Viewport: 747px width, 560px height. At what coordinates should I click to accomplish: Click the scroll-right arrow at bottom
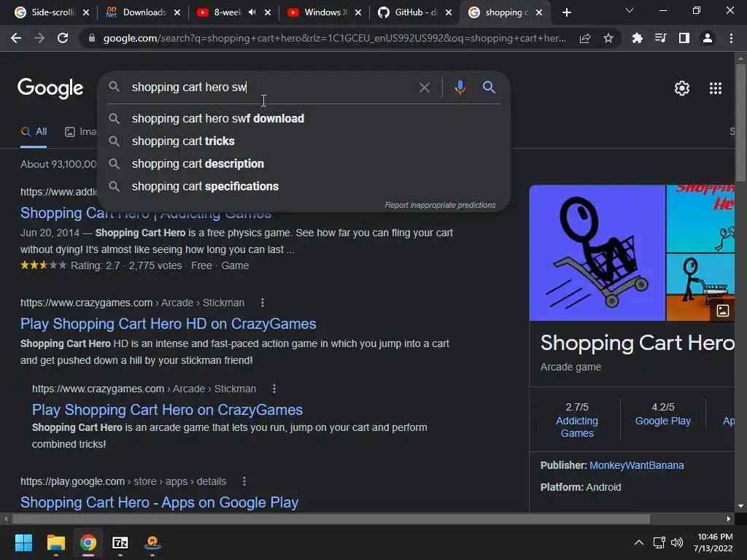click(729, 518)
